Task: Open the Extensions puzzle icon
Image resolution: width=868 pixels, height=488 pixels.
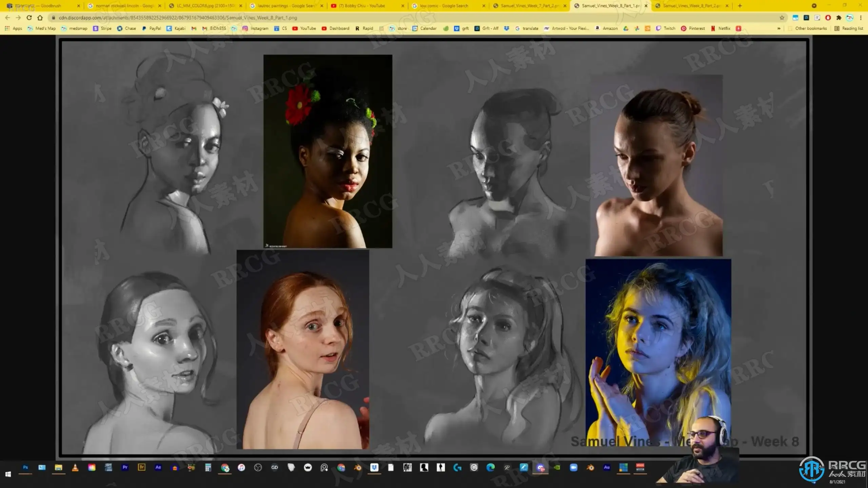Action: coord(839,18)
